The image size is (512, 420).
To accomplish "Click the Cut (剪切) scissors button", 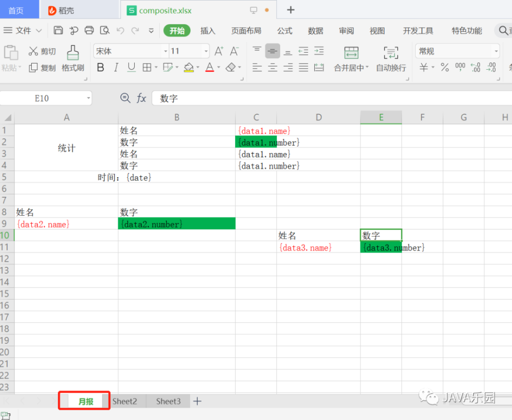I will pos(42,51).
